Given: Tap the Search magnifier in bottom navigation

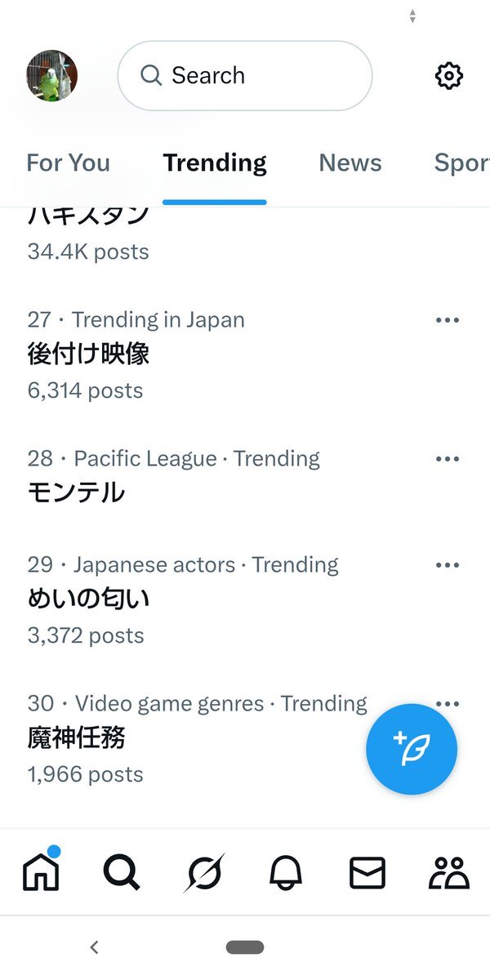Looking at the screenshot, I should click(122, 872).
